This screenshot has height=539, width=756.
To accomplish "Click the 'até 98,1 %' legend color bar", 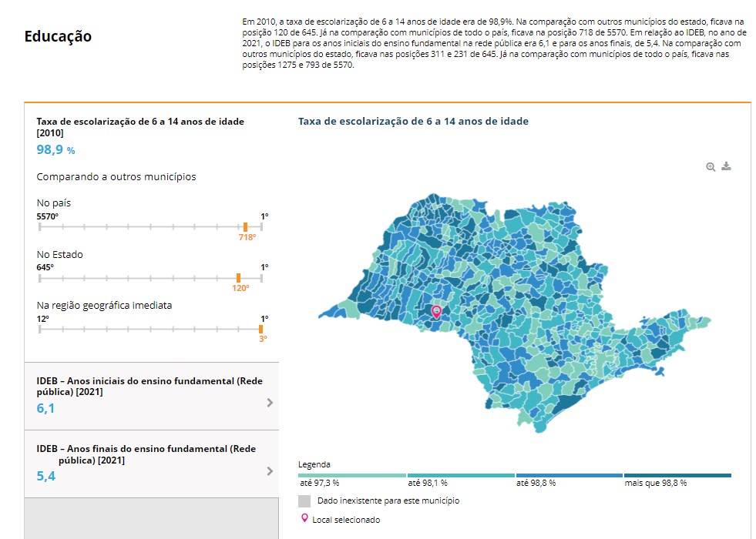I will coord(460,475).
